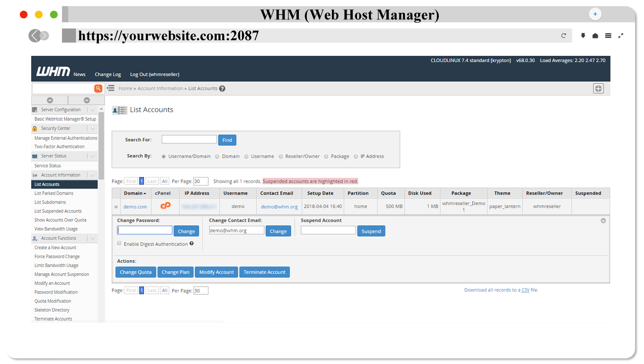Enable Digest Authentication checkbox
This screenshot has height=364, width=644.
click(119, 243)
